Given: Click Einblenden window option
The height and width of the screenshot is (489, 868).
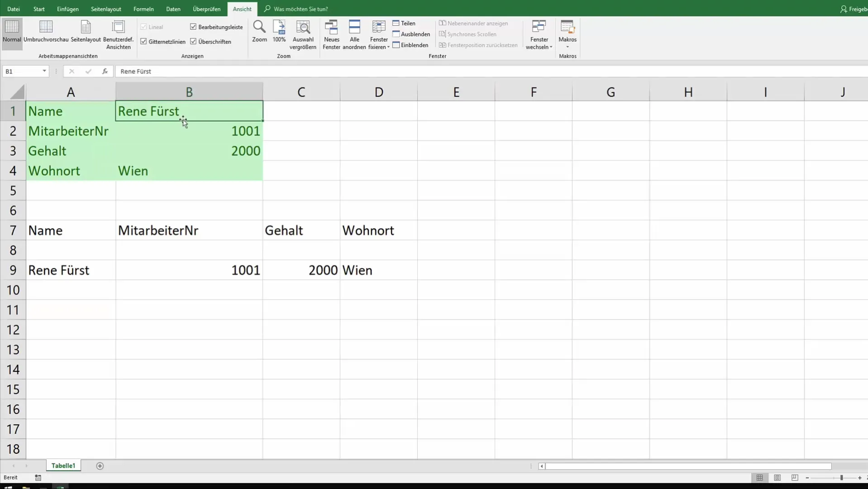Looking at the screenshot, I should (x=410, y=45).
